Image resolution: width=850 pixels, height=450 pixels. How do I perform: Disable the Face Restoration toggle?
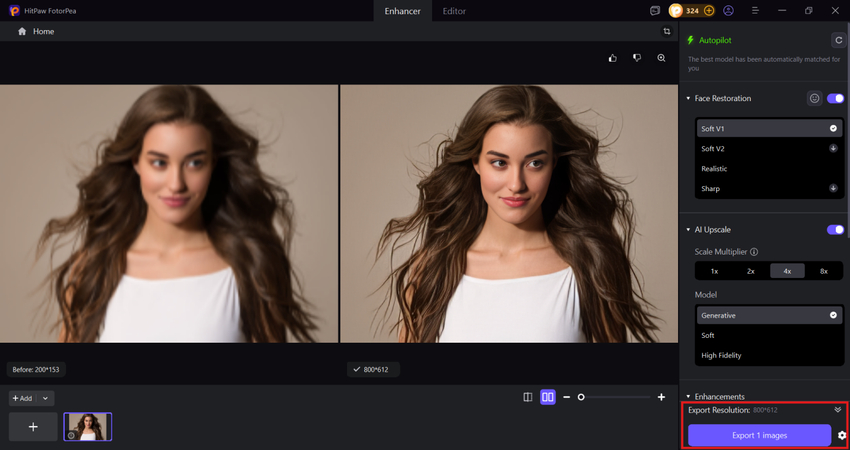(x=836, y=99)
